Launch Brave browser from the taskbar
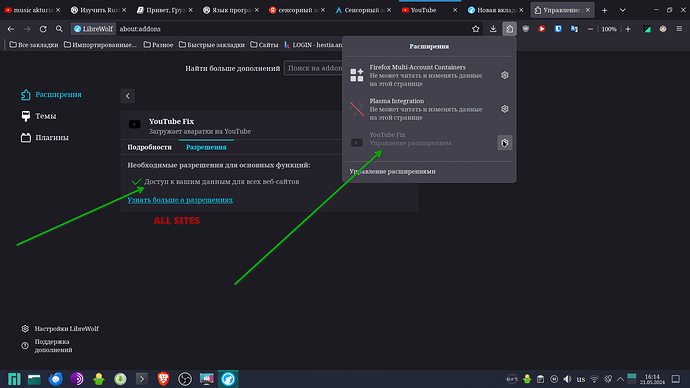The height and width of the screenshot is (388, 690). tap(163, 379)
